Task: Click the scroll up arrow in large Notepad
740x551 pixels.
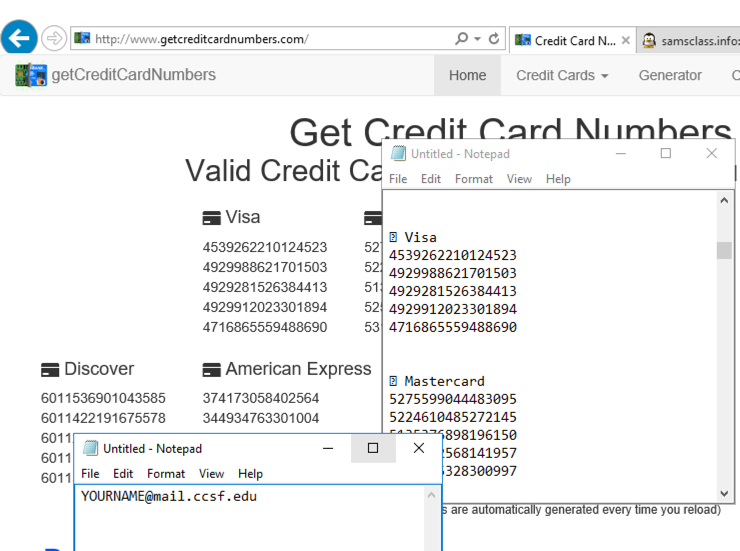Action: pos(724,200)
